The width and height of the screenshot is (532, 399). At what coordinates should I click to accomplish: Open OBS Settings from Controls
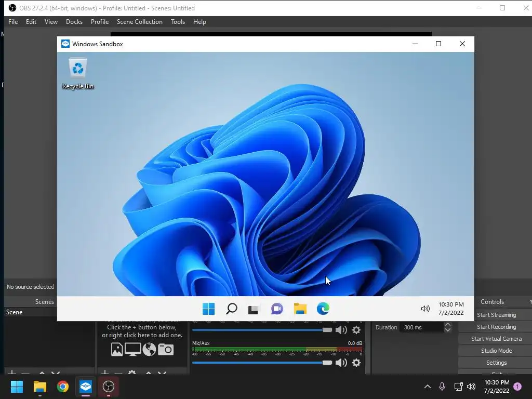point(496,363)
